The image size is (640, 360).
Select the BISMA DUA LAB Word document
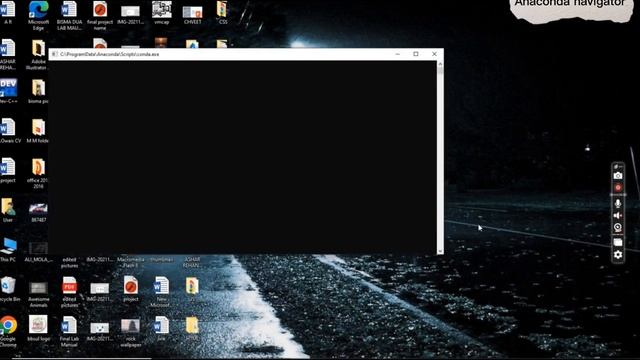(69, 16)
